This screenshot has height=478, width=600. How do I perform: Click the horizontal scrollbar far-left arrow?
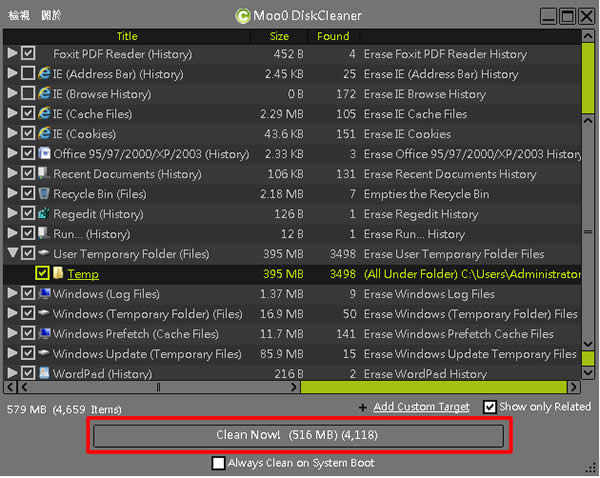(x=10, y=387)
